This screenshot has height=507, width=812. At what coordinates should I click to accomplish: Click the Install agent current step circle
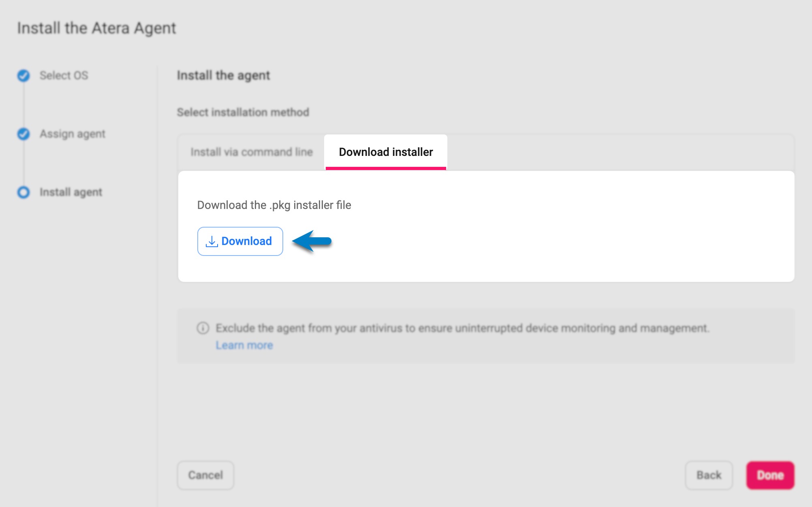tap(24, 192)
